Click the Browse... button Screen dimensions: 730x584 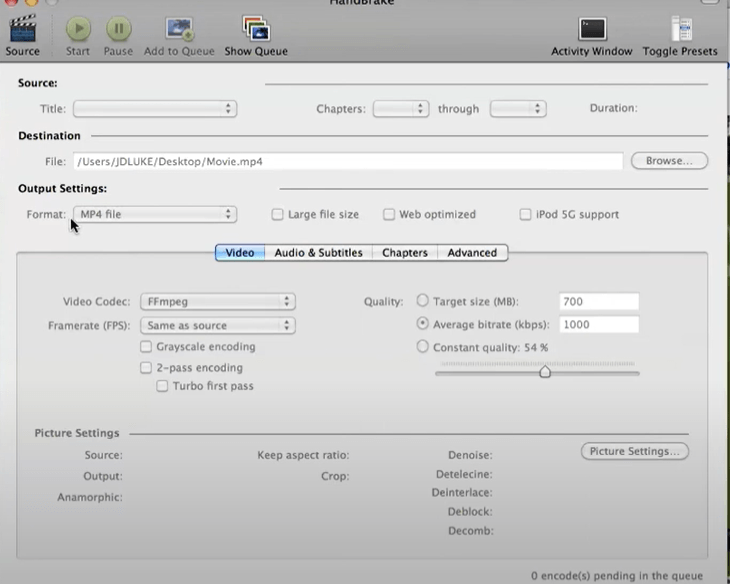(669, 161)
